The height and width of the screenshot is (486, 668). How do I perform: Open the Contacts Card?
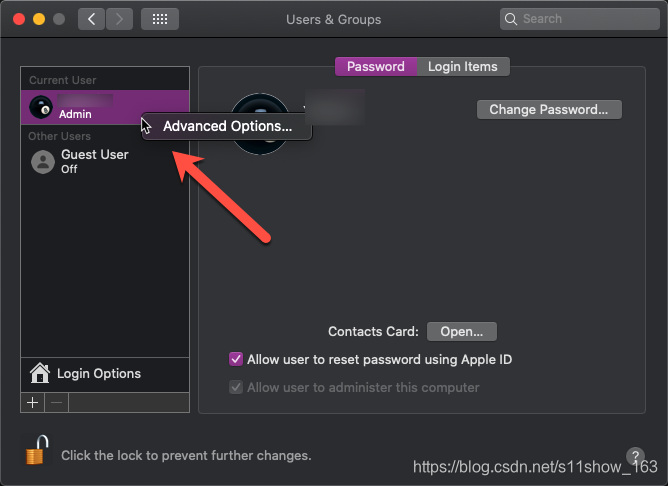click(x=461, y=331)
